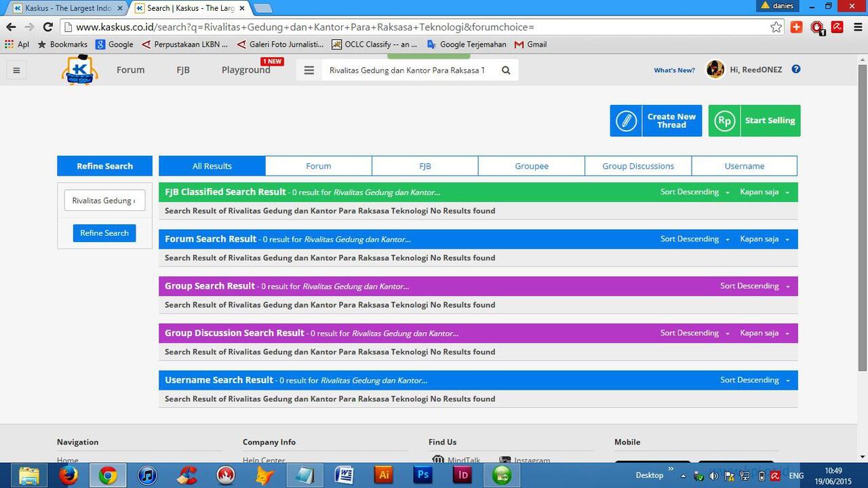Switch to the Username results tab

tap(745, 166)
